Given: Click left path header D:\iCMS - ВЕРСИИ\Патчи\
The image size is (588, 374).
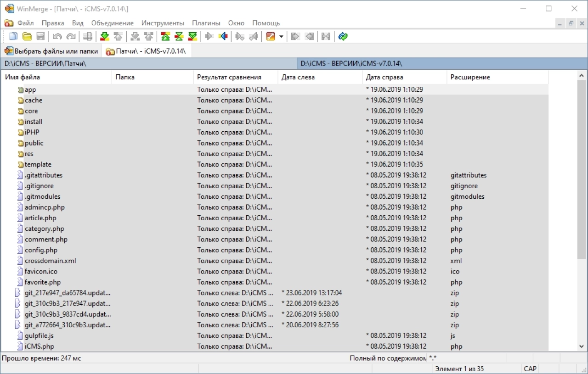Looking at the screenshot, I should (x=149, y=64).
